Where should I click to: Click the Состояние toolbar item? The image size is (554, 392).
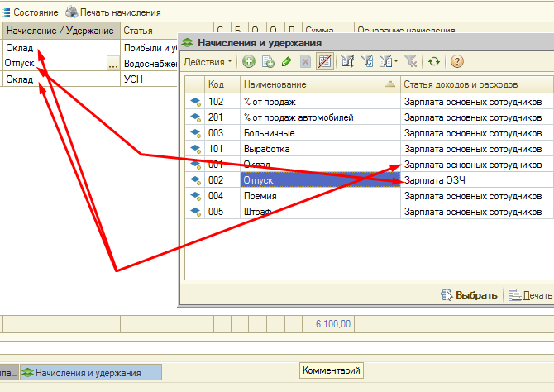pos(30,13)
